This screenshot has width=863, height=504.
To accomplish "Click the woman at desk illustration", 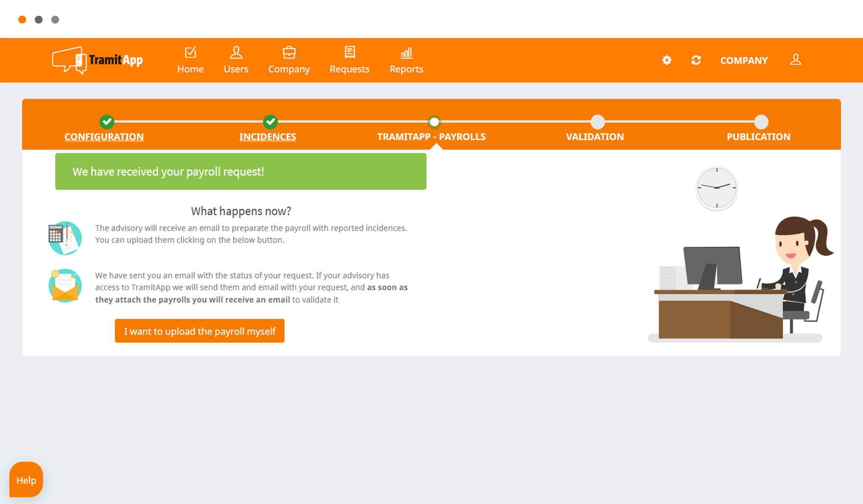I will (x=741, y=279).
